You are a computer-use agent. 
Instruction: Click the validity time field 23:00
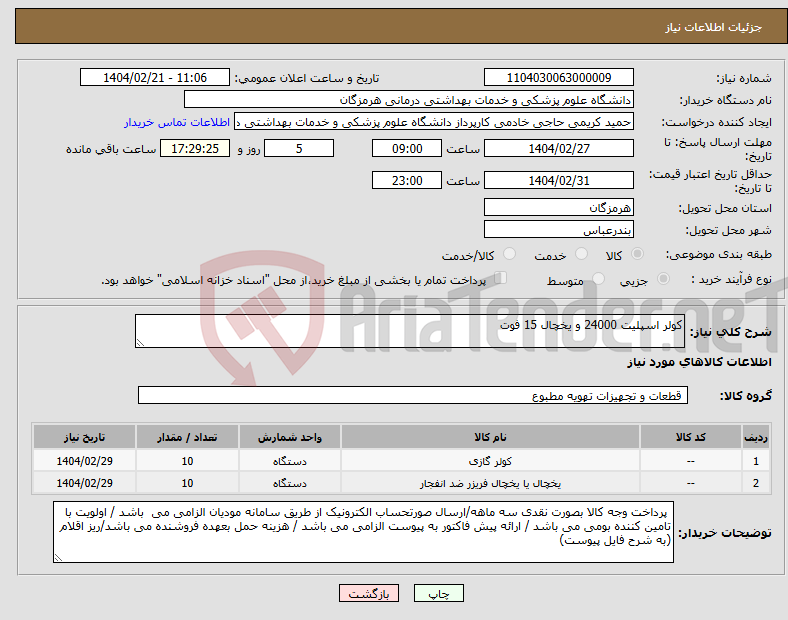pyautogui.click(x=407, y=180)
